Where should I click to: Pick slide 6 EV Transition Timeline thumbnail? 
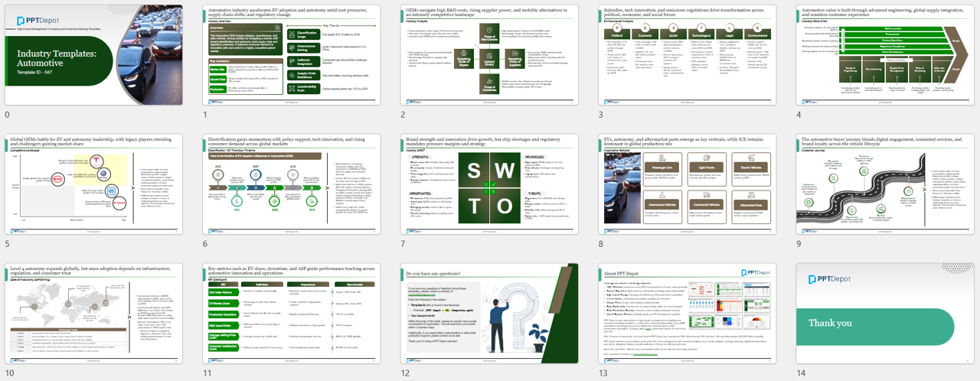[291, 186]
